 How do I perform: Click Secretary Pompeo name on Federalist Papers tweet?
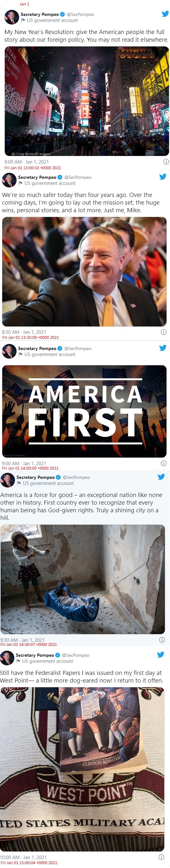(x=35, y=655)
